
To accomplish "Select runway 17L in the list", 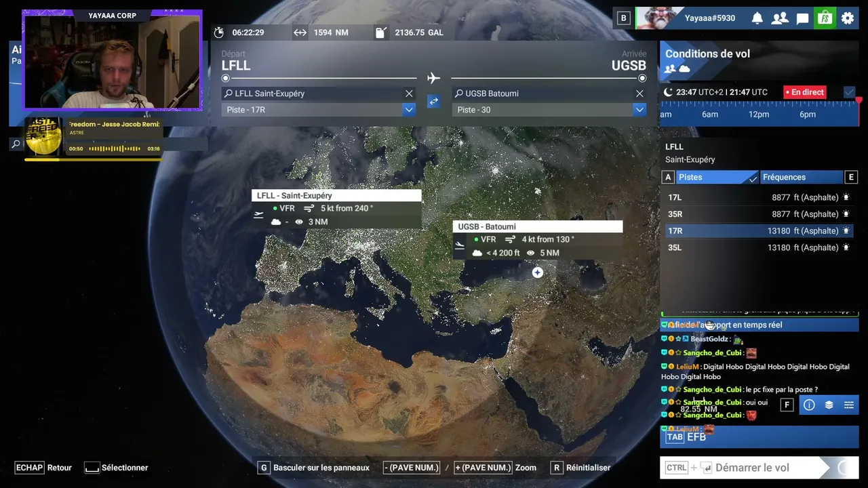I will point(759,197).
